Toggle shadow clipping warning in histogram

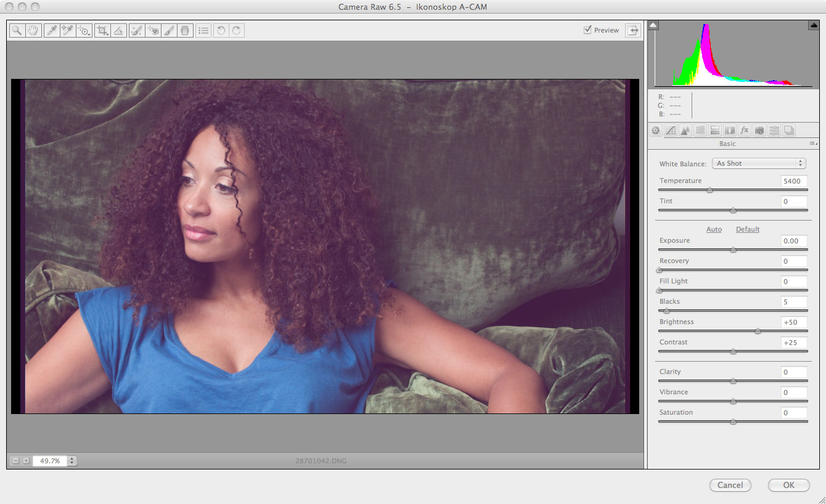(654, 25)
